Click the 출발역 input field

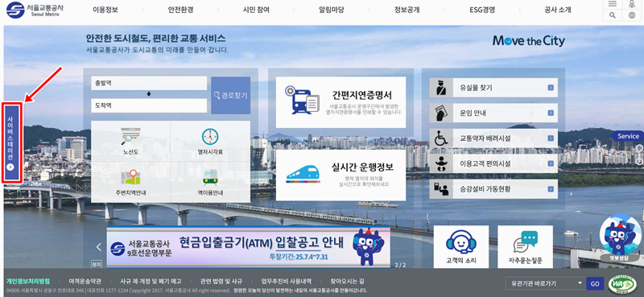pos(149,83)
